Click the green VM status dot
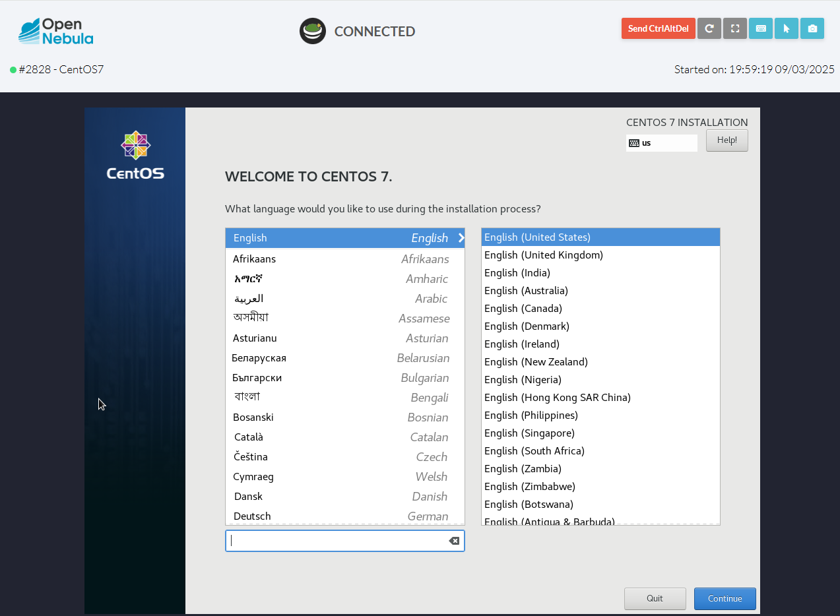The height and width of the screenshot is (616, 840). point(13,70)
